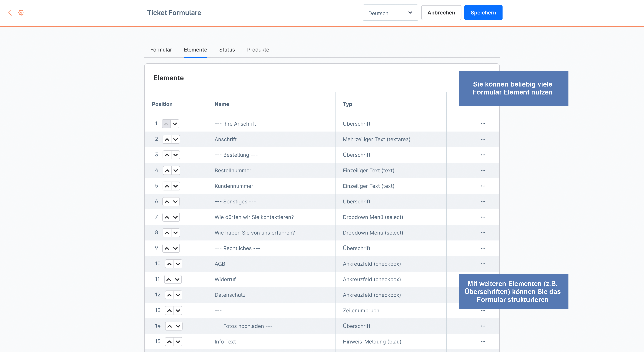
Task: Move Bestellnummer row down
Action: [x=176, y=170]
